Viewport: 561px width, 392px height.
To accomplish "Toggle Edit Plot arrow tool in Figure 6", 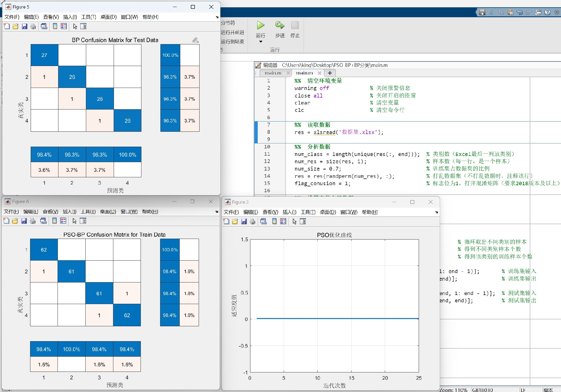I will pyautogui.click(x=75, y=221).
